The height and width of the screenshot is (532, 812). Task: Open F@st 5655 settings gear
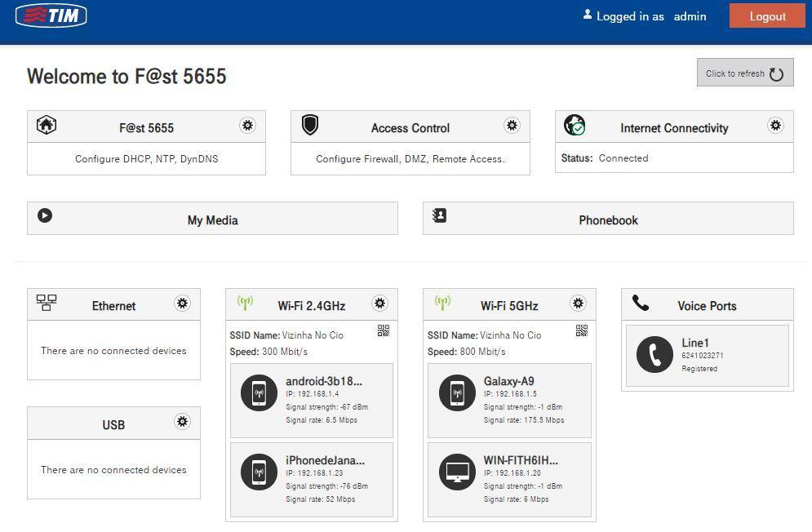coord(247,125)
